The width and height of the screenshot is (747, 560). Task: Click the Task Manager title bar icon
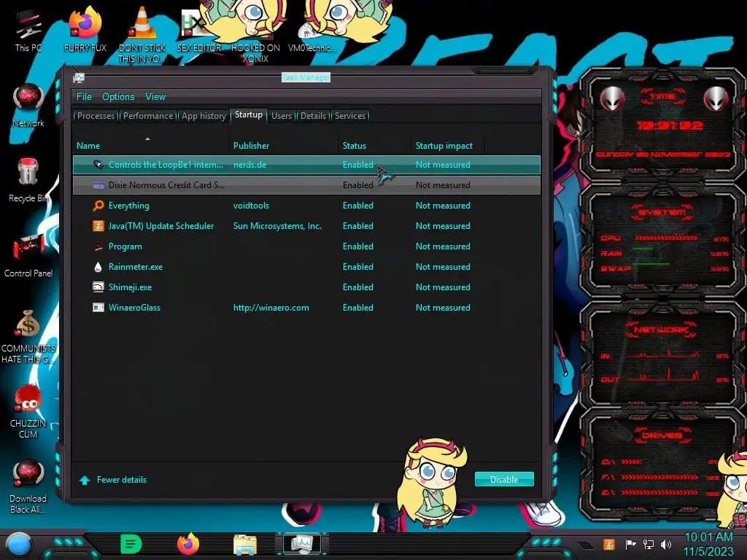[x=79, y=77]
